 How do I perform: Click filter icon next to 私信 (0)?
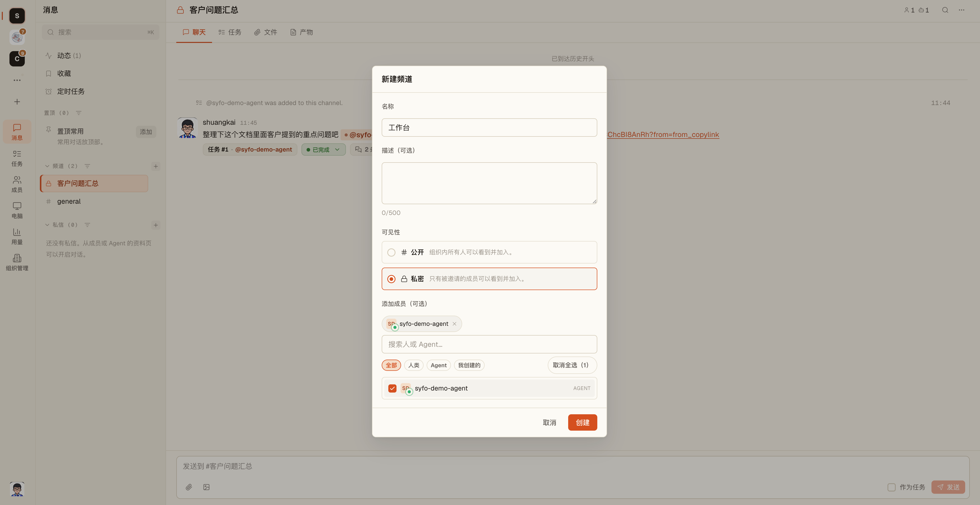(x=87, y=225)
